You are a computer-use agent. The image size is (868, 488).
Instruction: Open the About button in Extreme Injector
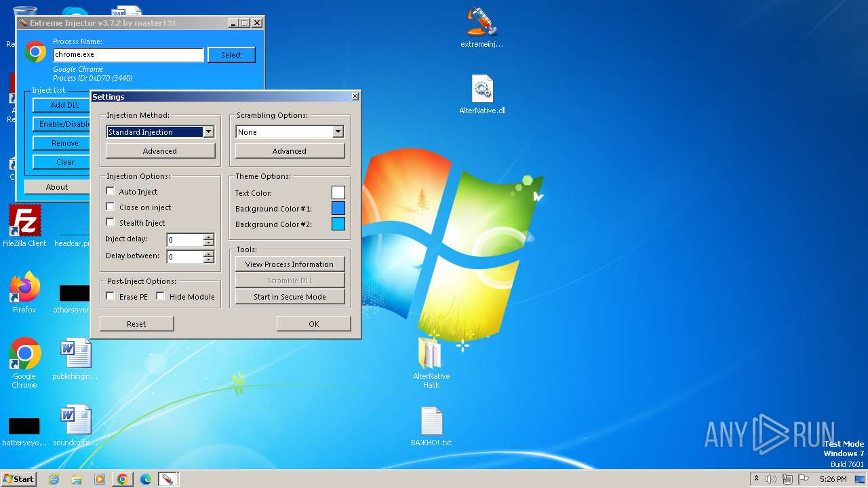(x=57, y=187)
